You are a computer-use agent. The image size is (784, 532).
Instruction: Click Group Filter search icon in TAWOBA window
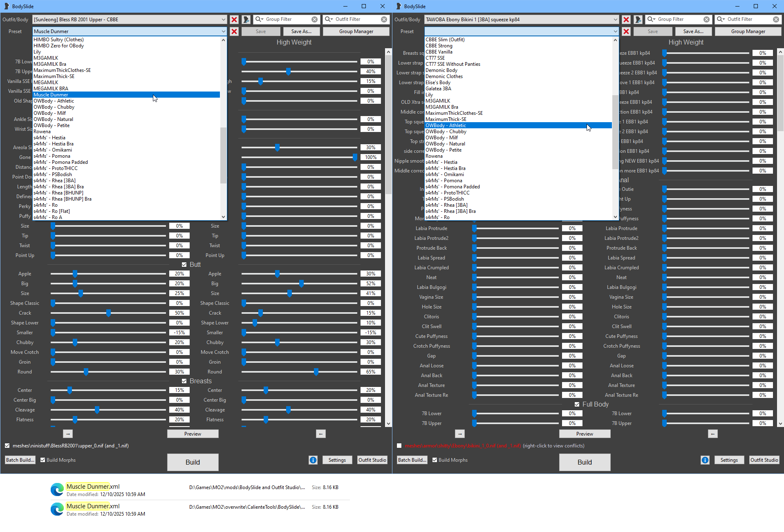pyautogui.click(x=651, y=19)
